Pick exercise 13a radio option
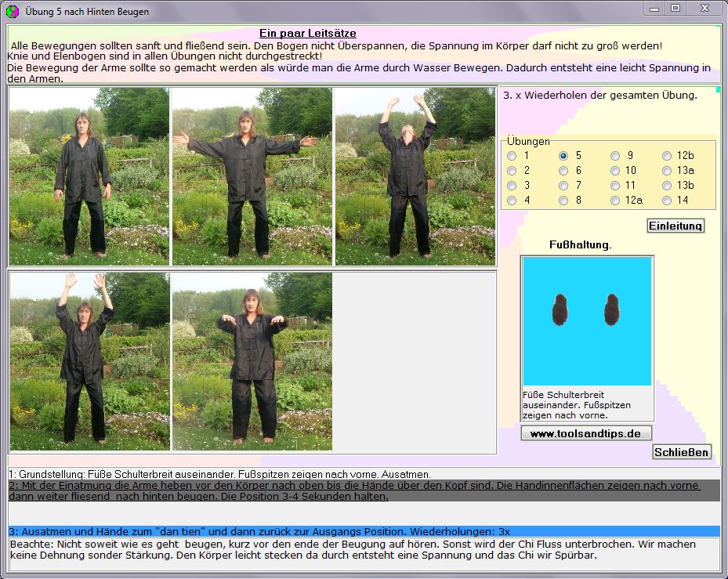 point(667,171)
